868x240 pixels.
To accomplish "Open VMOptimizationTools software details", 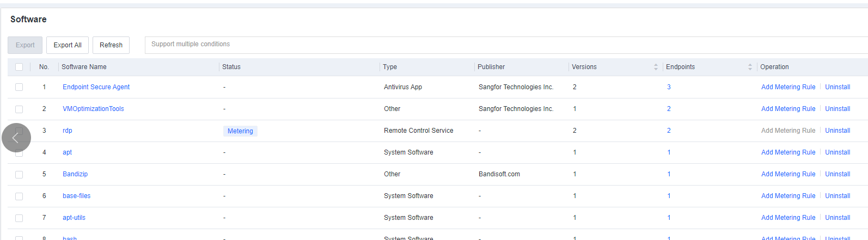I will [x=93, y=109].
